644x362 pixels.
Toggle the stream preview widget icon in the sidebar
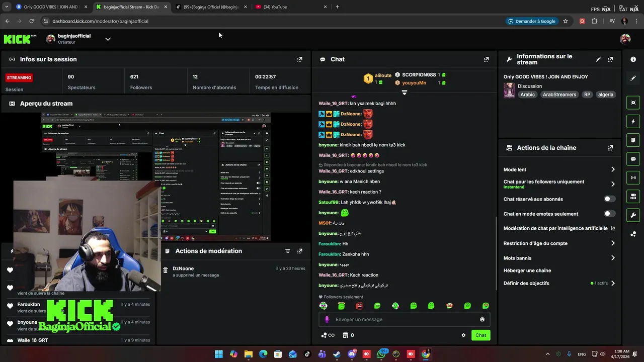(633, 103)
